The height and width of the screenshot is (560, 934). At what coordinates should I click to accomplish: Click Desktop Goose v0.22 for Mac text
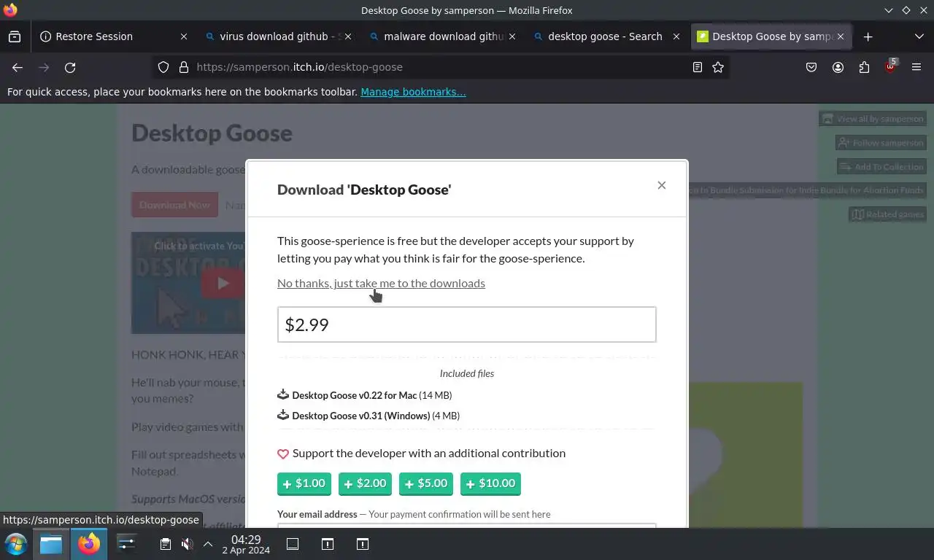pyautogui.click(x=355, y=395)
